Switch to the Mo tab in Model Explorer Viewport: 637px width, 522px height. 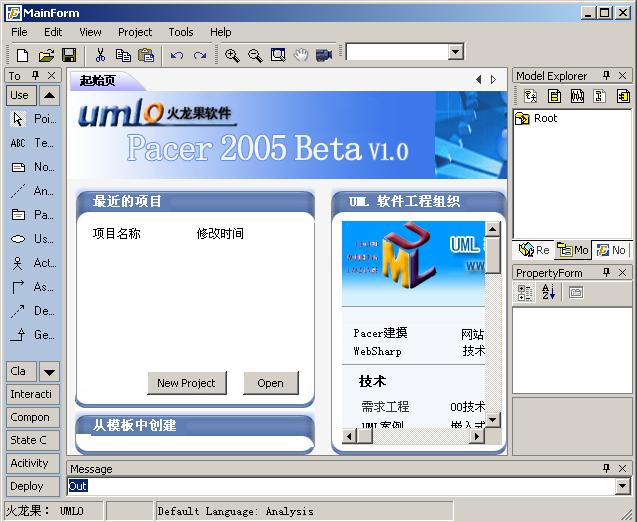pyautogui.click(x=573, y=250)
